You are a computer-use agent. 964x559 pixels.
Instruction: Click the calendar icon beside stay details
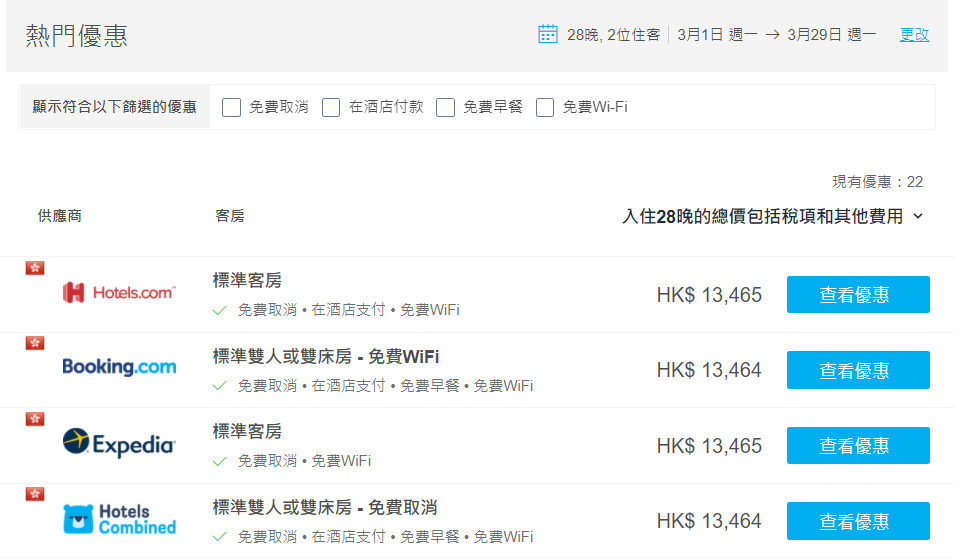tap(548, 34)
